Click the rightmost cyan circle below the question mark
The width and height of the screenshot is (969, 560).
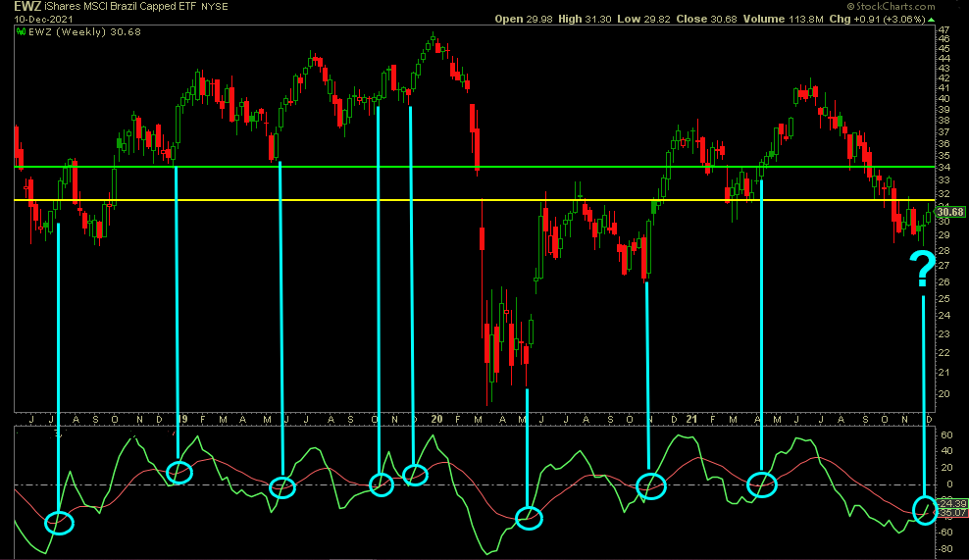(x=925, y=509)
